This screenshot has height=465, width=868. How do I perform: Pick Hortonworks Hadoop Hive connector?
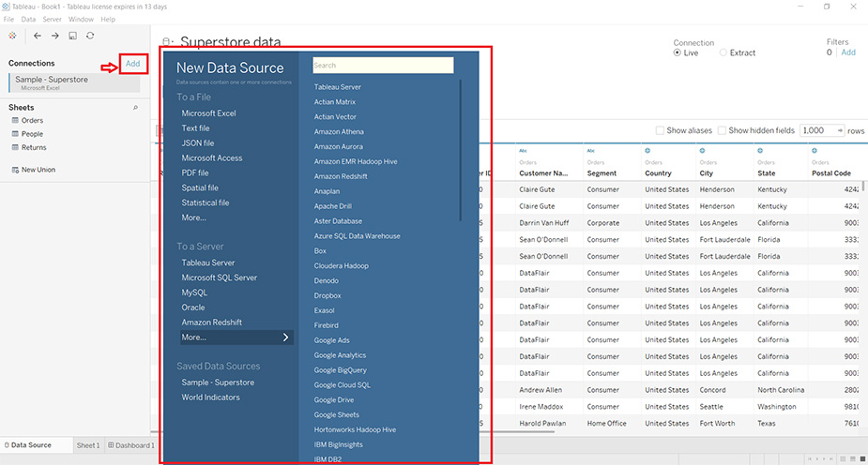click(355, 429)
